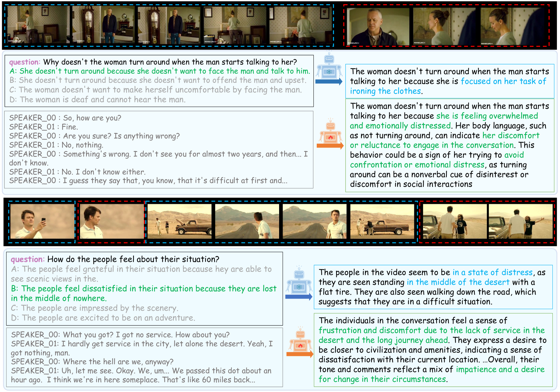Click the line "Where the hell are we, anyway?"
The image size is (560, 392).
[92, 362]
